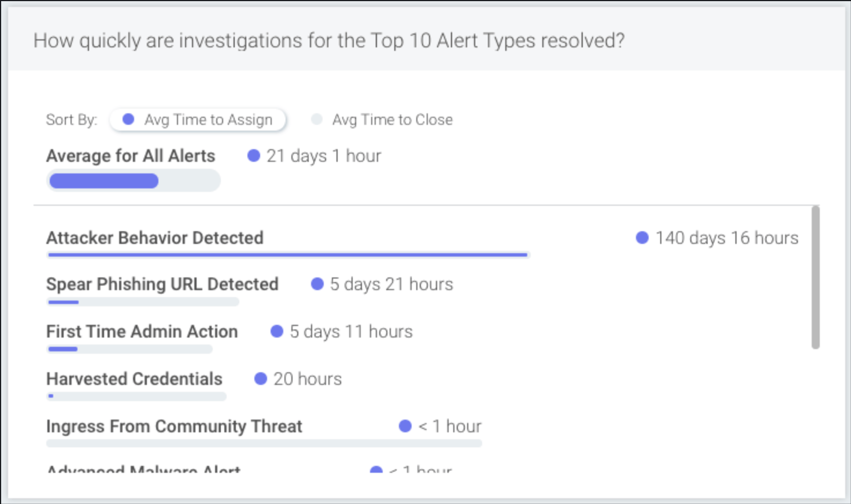Open the Ingress From Community Threat alert type
Screen dimensions: 851x504
click(174, 426)
